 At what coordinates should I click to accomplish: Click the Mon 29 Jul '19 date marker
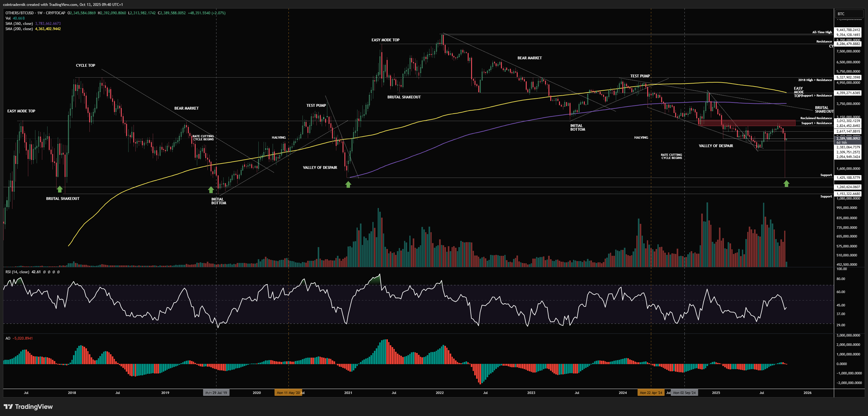216,393
